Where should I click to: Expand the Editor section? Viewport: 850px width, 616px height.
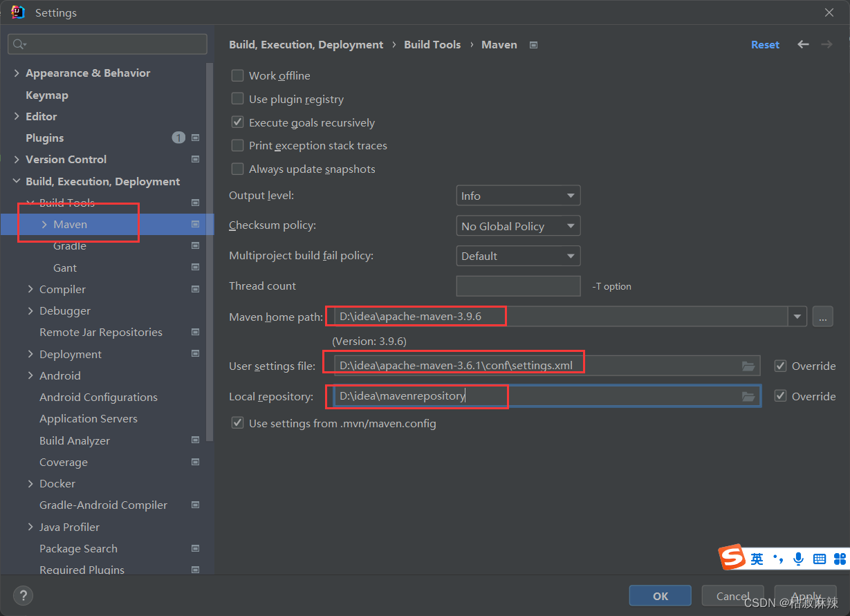click(17, 116)
